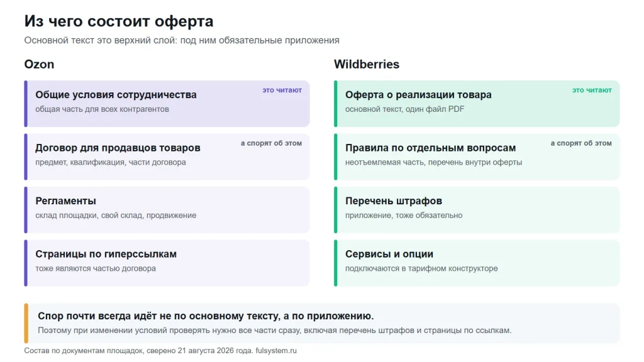
Task: Click "тоже являются частью договора" text
Action: click(x=96, y=268)
